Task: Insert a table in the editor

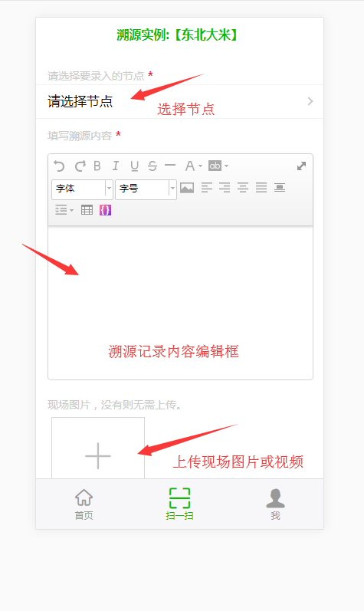Action: coord(87,210)
